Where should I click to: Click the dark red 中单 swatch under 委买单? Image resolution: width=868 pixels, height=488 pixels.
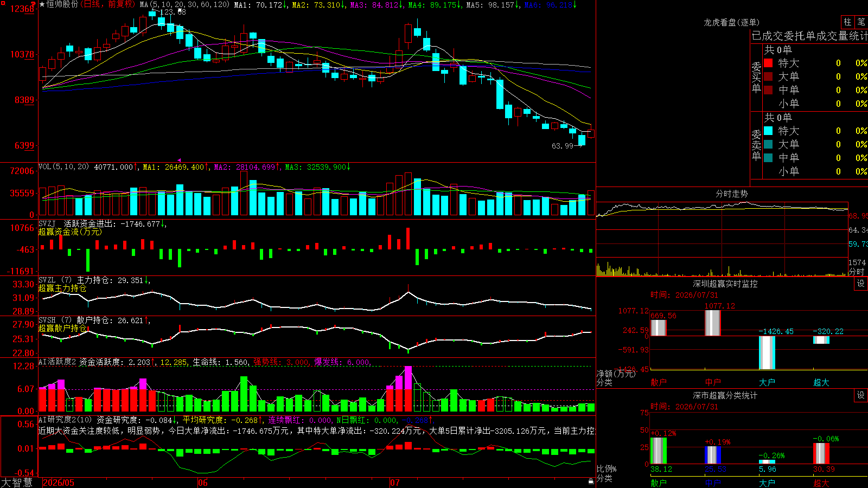[768, 89]
